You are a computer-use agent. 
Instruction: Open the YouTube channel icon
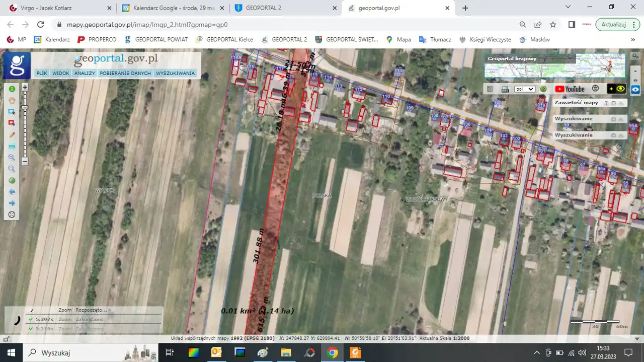pyautogui.click(x=570, y=89)
